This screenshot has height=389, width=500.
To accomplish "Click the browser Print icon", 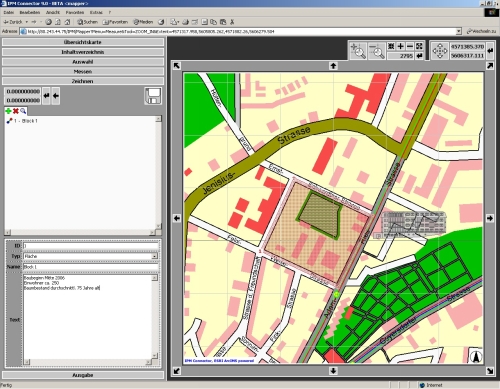I will click(x=185, y=22).
